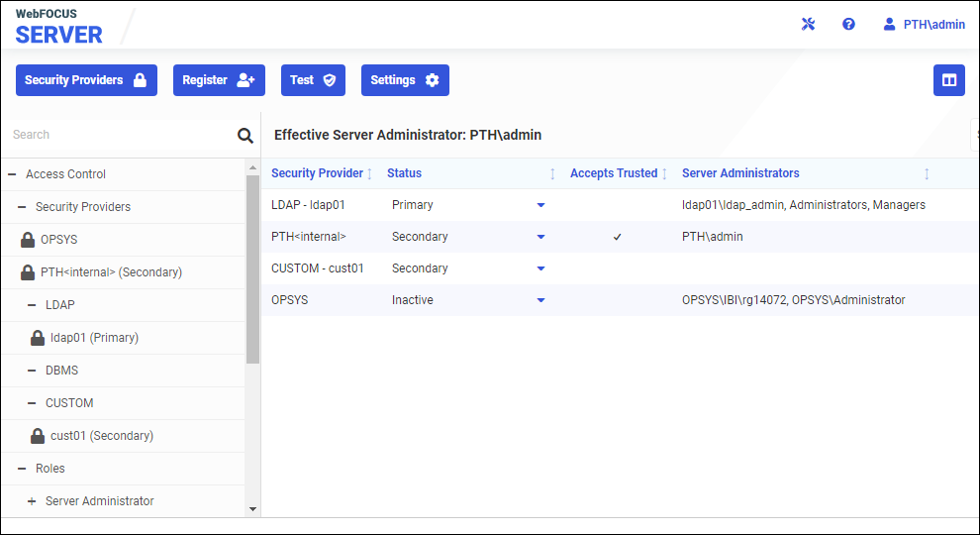Click OPSYS provider table cell
Image resolution: width=980 pixels, height=535 pixels.
[289, 300]
